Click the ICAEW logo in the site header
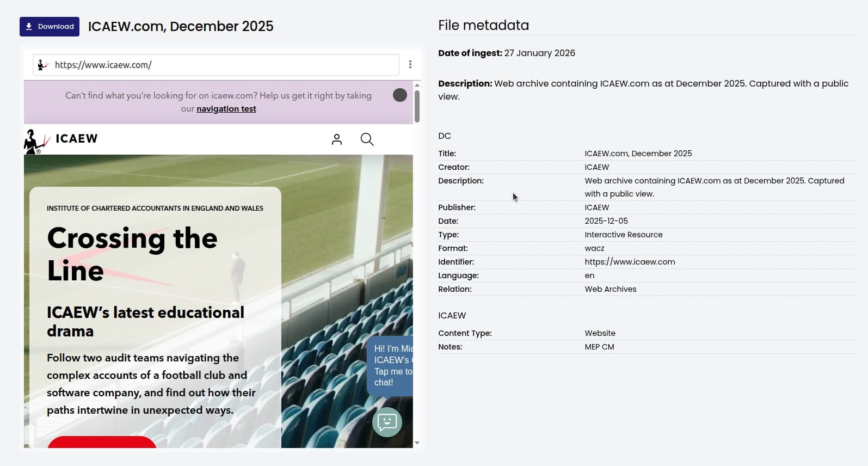 (x=61, y=139)
